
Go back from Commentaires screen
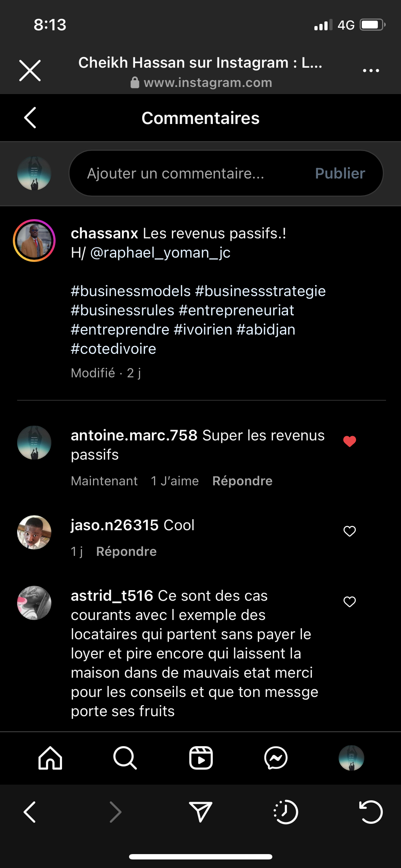30,118
